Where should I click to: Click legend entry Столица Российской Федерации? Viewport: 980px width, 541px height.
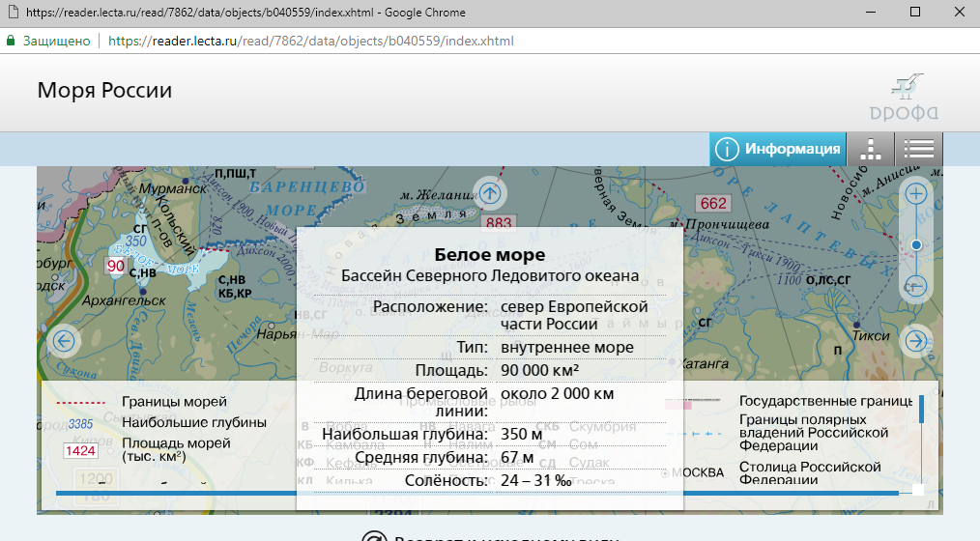(x=810, y=473)
